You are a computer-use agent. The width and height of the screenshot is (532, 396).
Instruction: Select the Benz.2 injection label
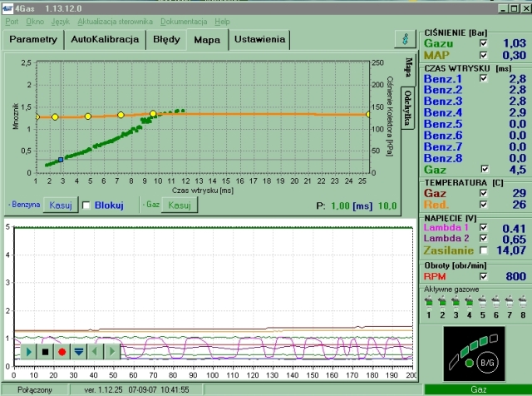pos(443,90)
